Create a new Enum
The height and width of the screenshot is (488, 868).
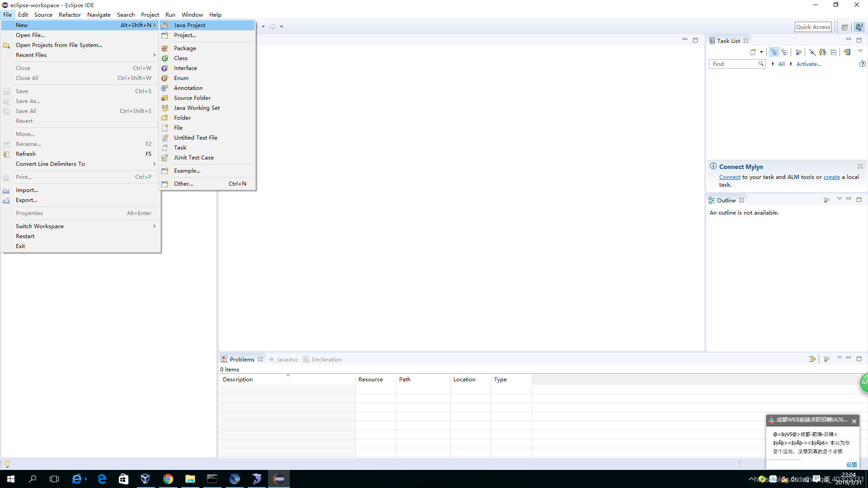208,78
